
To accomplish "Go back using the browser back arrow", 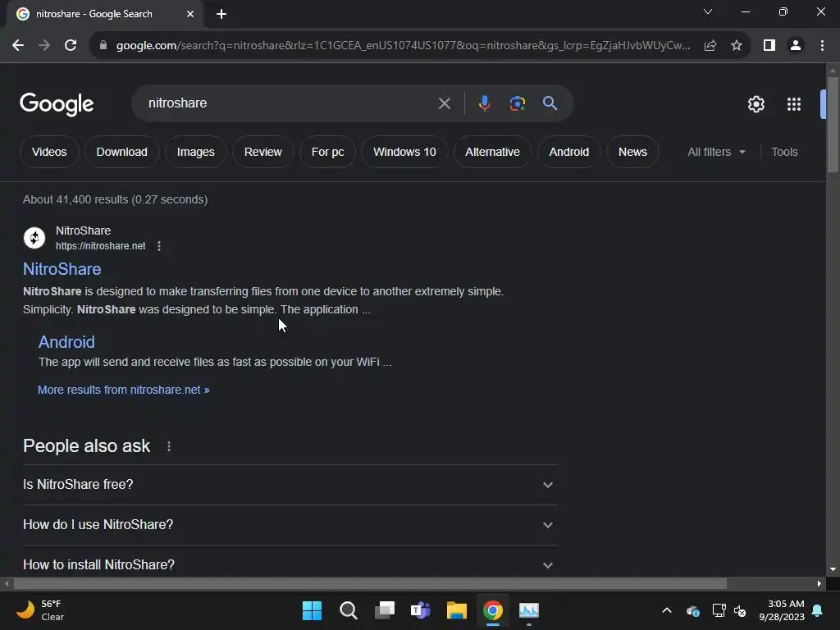I will tap(18, 46).
